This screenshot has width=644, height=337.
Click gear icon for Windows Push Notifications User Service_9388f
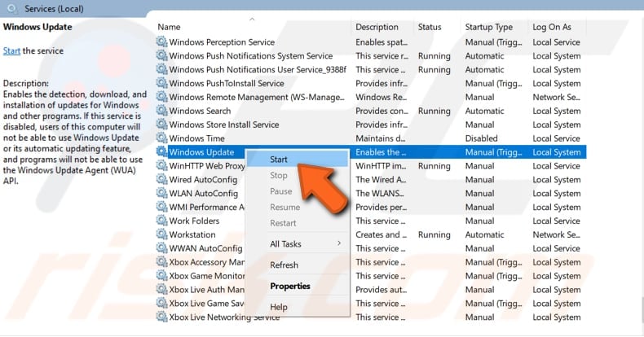pyautogui.click(x=162, y=69)
